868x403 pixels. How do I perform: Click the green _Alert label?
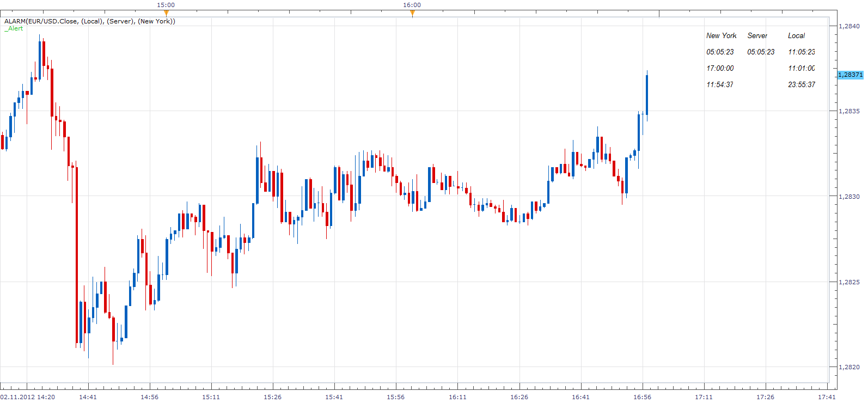tap(14, 28)
